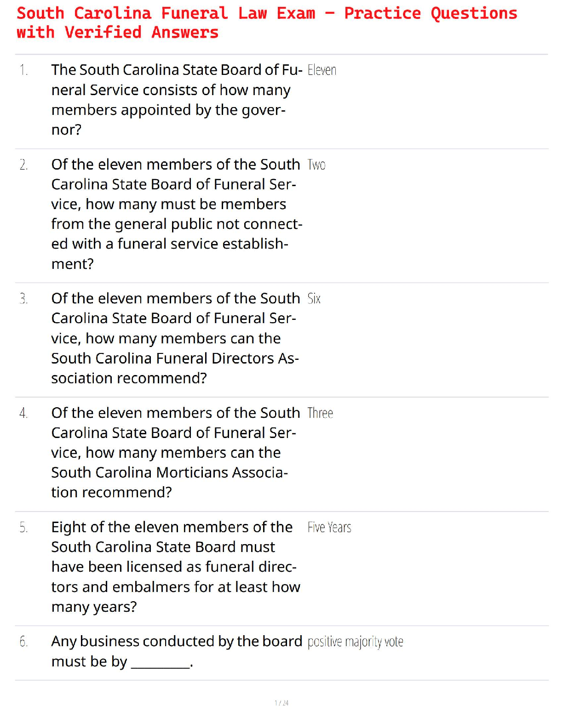The height and width of the screenshot is (728, 563).
Task: Click the answer "Six"
Action: pyautogui.click(x=314, y=299)
